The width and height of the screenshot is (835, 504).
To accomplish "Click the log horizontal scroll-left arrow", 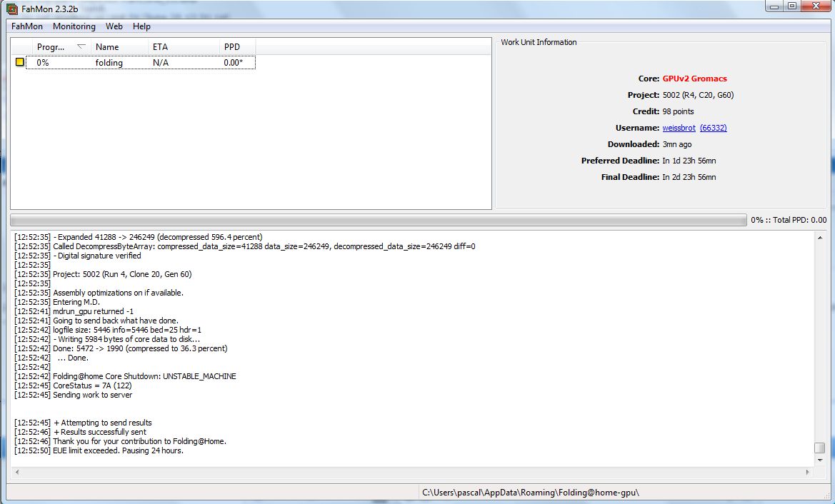I will click(16, 472).
